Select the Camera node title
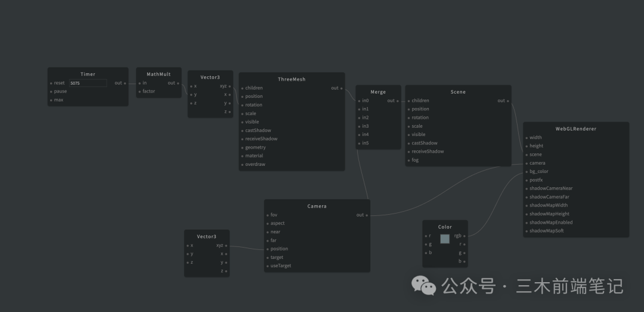Viewport: 644px width, 312px height. click(317, 206)
